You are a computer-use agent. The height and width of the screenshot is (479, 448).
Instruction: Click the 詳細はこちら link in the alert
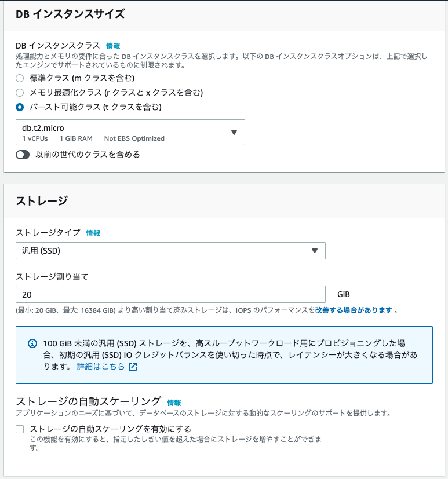[101, 367]
